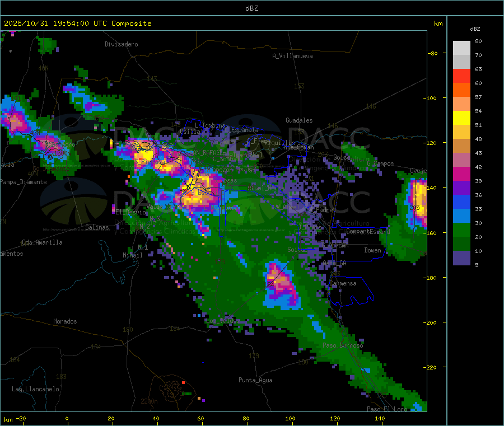Select the Salinas place name

[x=97, y=227]
